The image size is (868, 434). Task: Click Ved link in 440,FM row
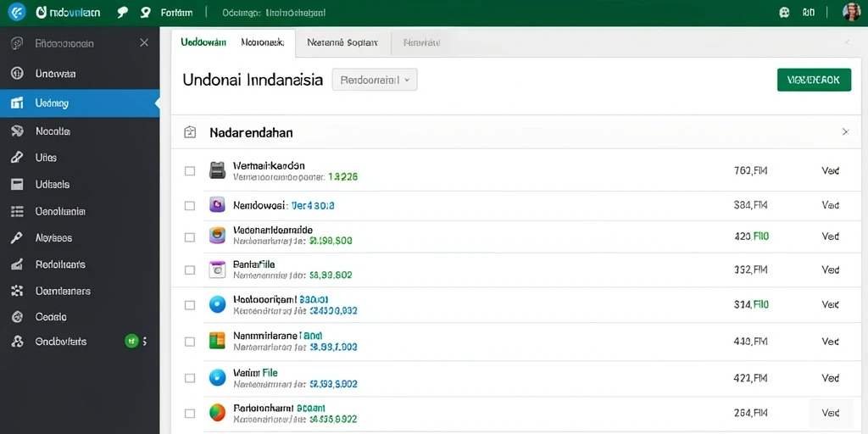tap(831, 342)
